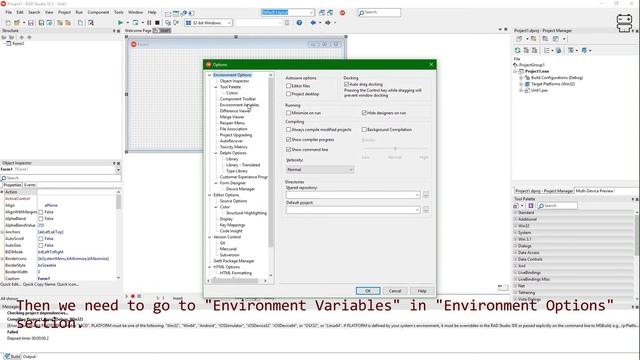Select Git under Version Control
Image resolution: width=640 pixels, height=360 pixels.
pyautogui.click(x=222, y=243)
